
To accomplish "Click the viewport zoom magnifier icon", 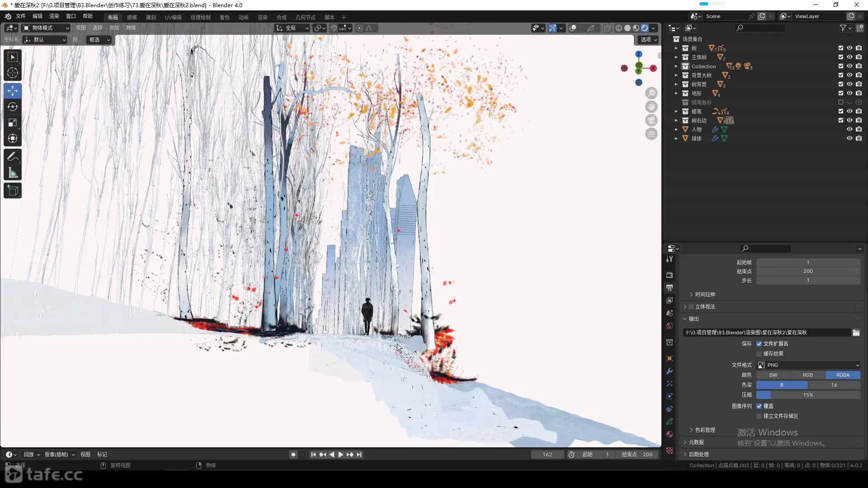I will (651, 93).
